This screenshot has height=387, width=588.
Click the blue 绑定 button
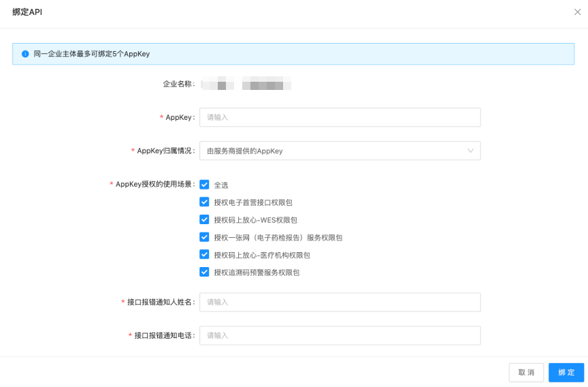tap(566, 372)
